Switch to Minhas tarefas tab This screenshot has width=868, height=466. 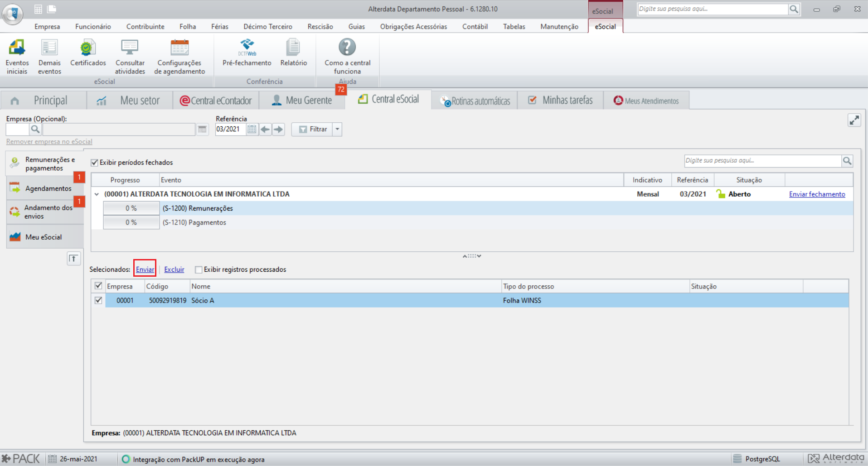click(x=561, y=100)
